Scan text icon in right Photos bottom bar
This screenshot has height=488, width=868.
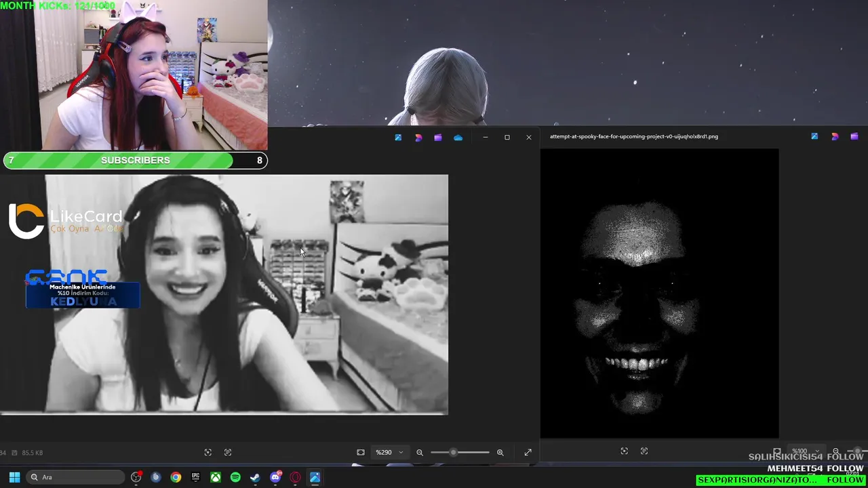(644, 451)
